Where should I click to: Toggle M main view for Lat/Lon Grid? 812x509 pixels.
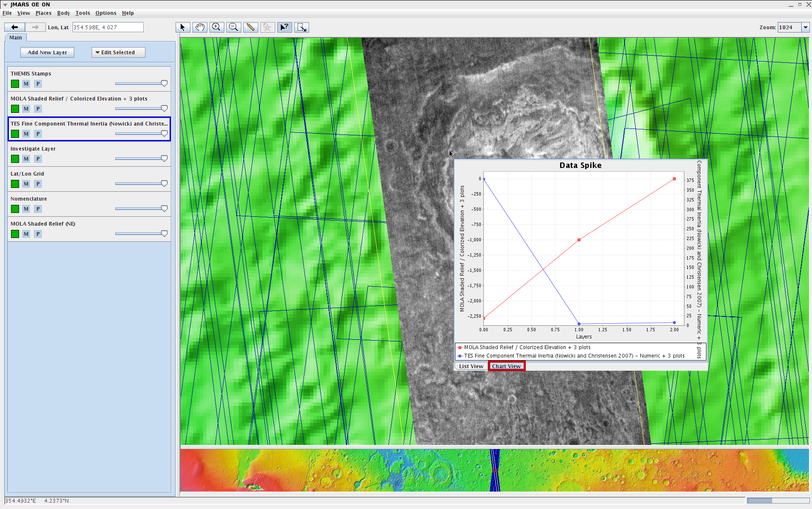point(26,184)
